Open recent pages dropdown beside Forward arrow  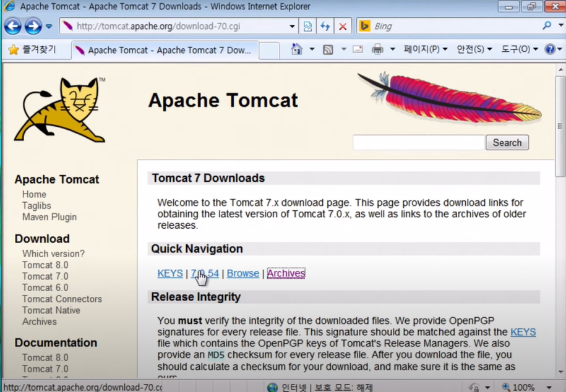(x=49, y=27)
